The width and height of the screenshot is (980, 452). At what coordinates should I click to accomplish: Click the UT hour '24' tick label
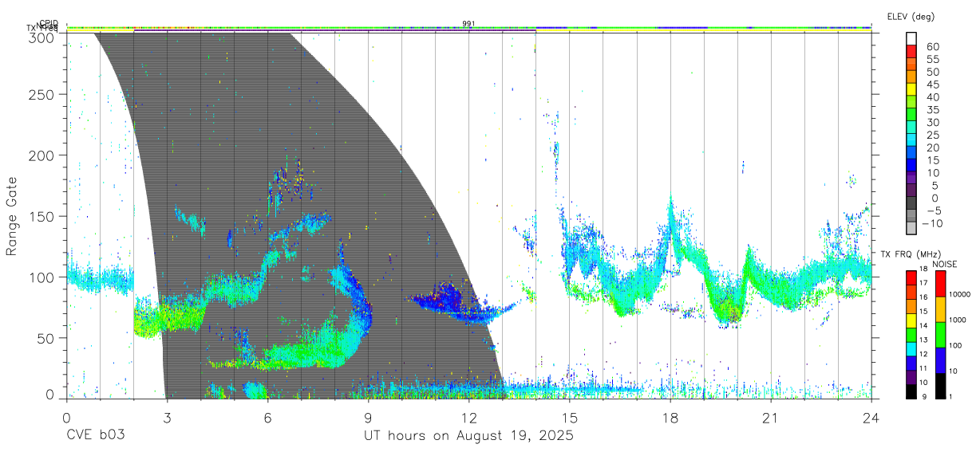[871, 417]
